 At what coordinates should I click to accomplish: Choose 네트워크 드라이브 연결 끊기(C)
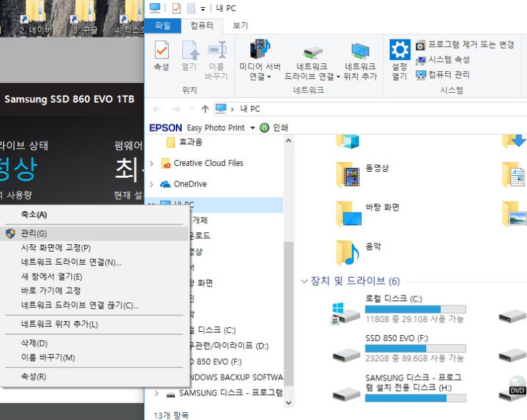[x=94, y=305]
